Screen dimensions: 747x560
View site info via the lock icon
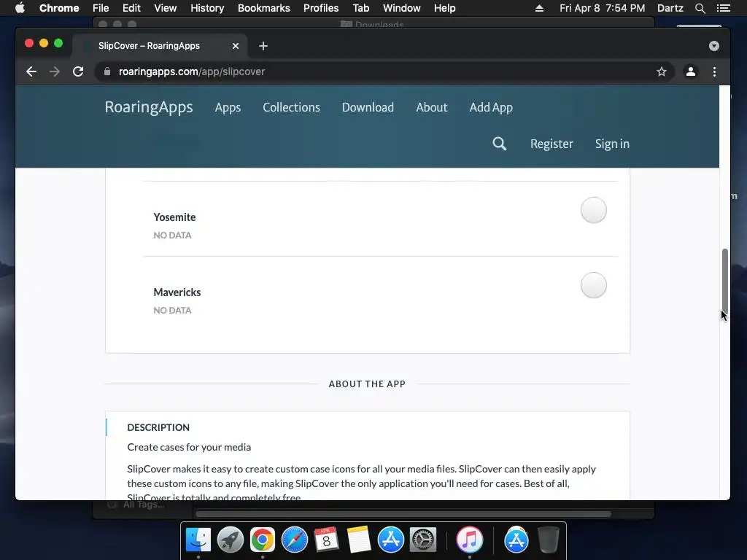click(x=107, y=71)
